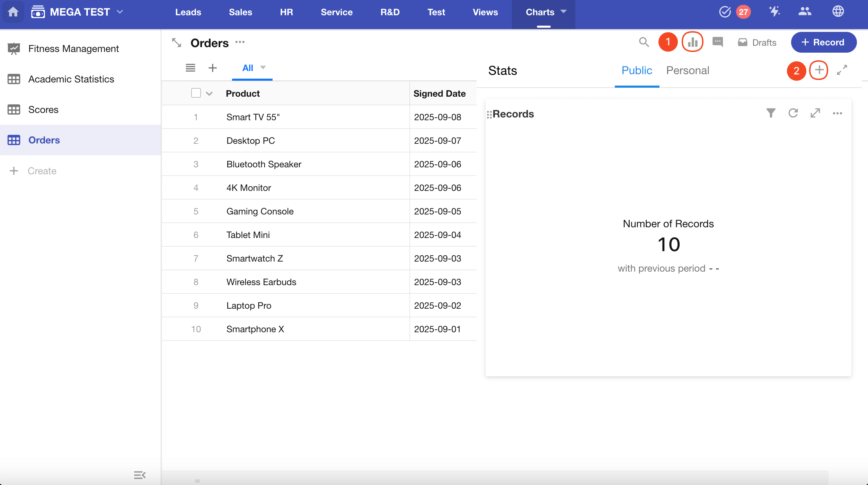Expand selection options chevron beside checkbox

(x=209, y=94)
